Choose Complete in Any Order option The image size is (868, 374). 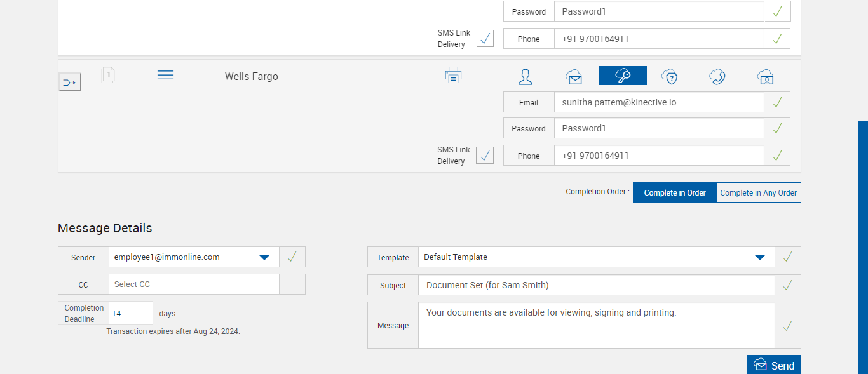tap(758, 192)
